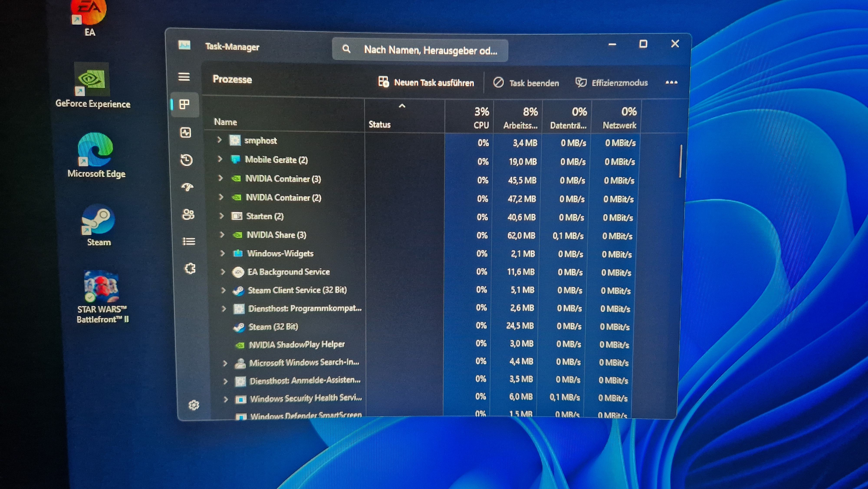Viewport: 868px width, 489px height.
Task: Click Neuen Task ausführen button
Action: point(426,82)
